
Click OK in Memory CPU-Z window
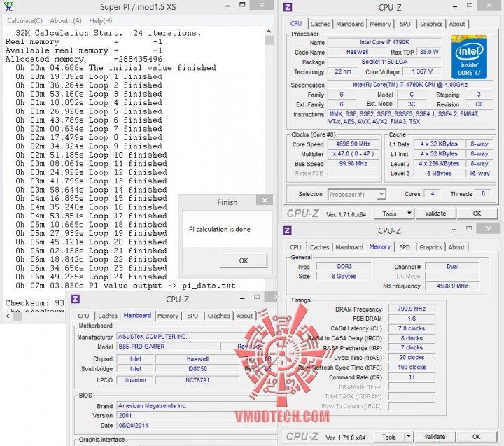(x=477, y=437)
